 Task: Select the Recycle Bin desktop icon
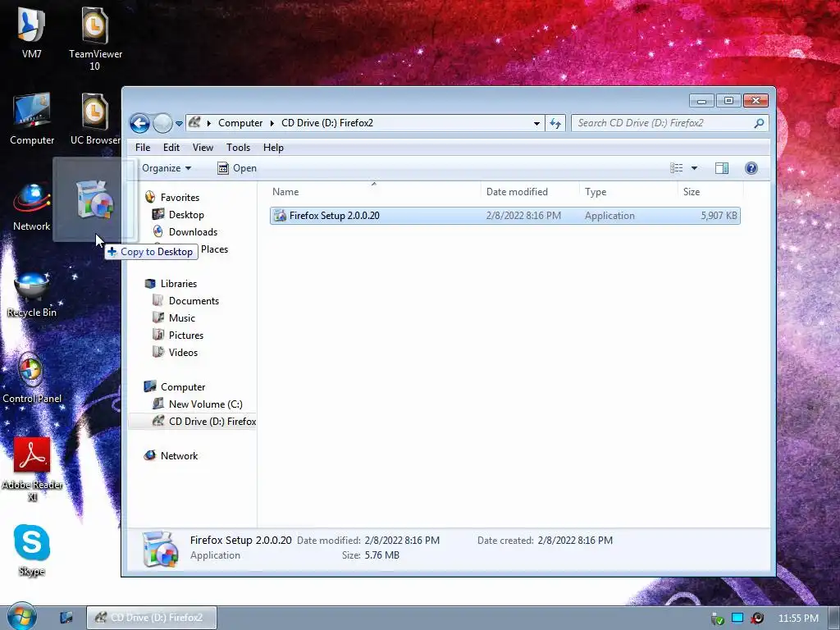point(32,294)
